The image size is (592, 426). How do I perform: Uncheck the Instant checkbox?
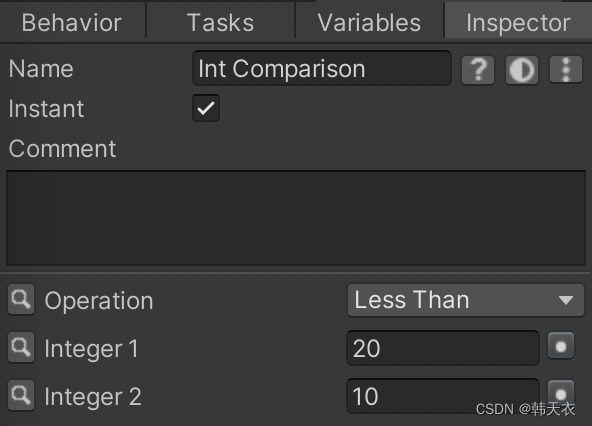coord(206,108)
